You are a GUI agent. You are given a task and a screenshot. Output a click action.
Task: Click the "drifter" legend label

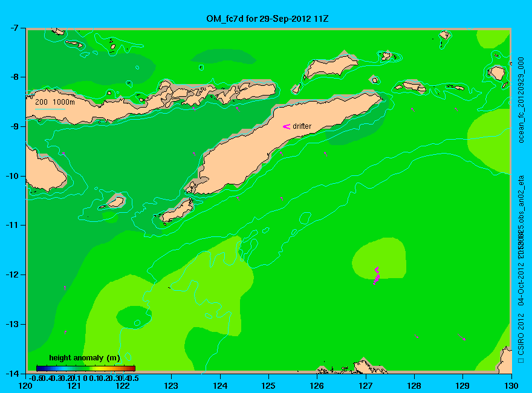coord(302,126)
